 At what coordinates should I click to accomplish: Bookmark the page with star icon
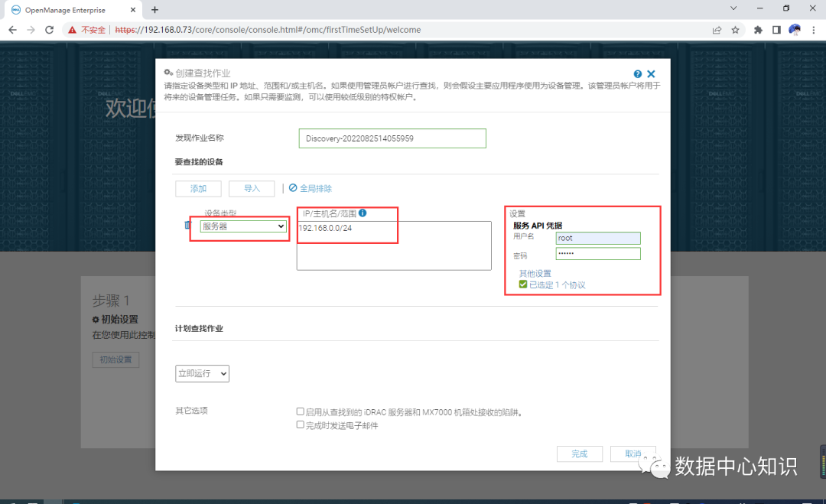(736, 30)
